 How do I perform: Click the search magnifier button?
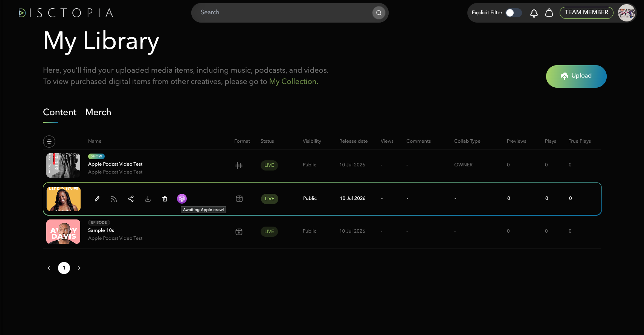pyautogui.click(x=379, y=13)
